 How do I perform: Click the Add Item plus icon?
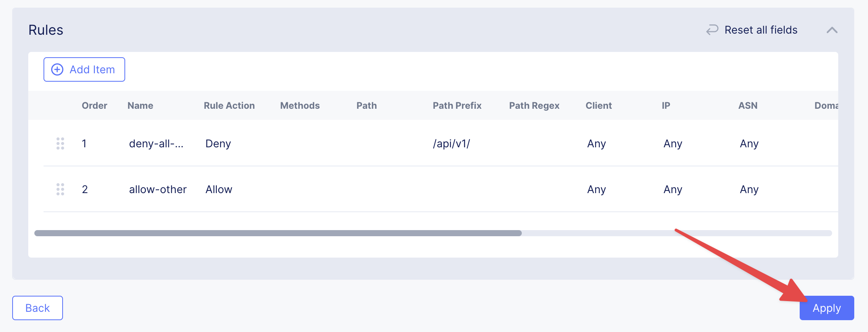pyautogui.click(x=57, y=69)
